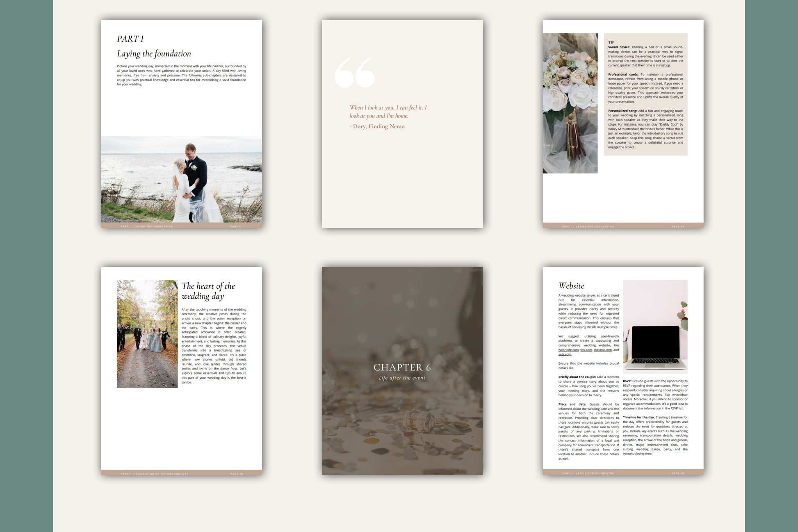Open the 'PART I Laying the foundation' page thumbnail
Viewport: 798px width, 532px height.
coord(181,124)
